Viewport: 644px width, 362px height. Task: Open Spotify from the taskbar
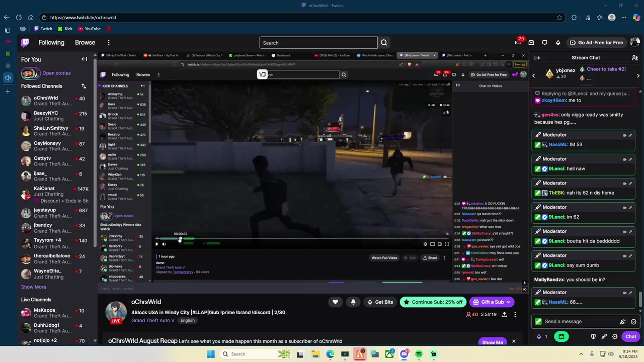tap(419, 354)
